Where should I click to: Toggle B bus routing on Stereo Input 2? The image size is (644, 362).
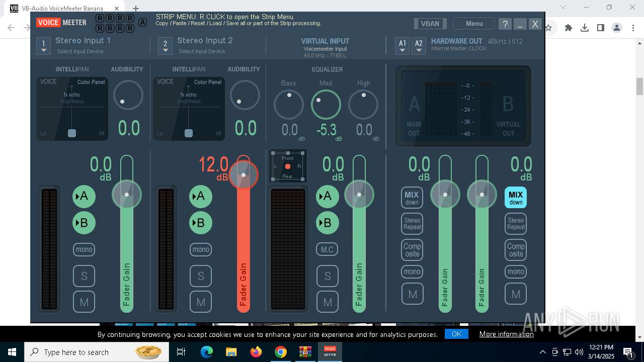(x=201, y=223)
